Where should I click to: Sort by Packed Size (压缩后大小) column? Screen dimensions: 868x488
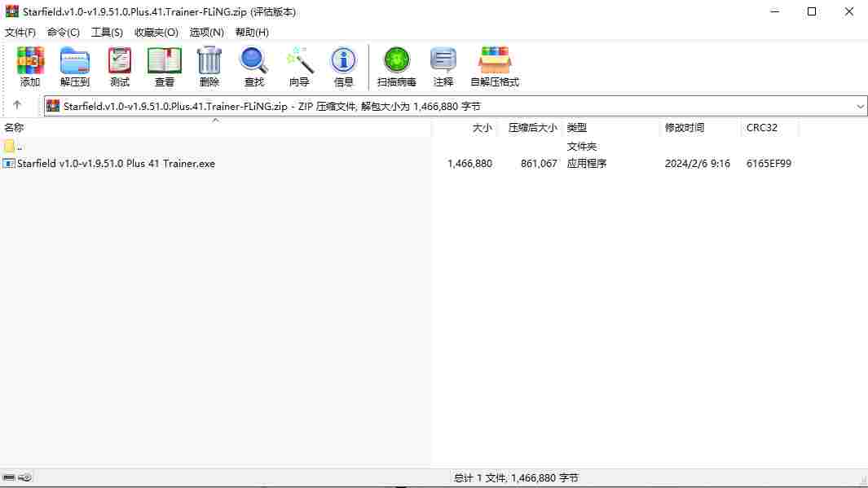click(530, 128)
